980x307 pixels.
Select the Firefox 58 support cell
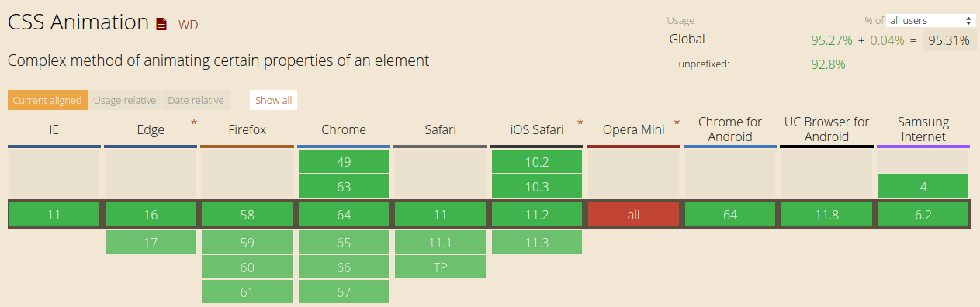(x=247, y=215)
